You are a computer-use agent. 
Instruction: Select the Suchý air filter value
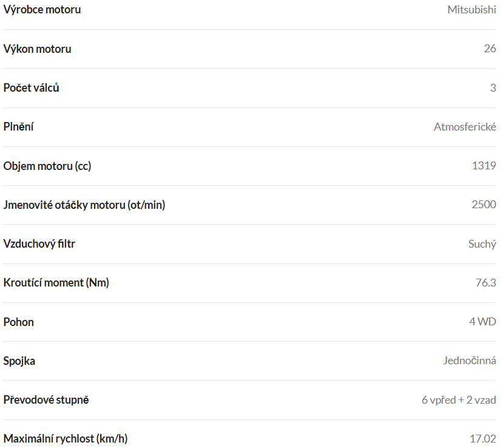pyautogui.click(x=482, y=244)
